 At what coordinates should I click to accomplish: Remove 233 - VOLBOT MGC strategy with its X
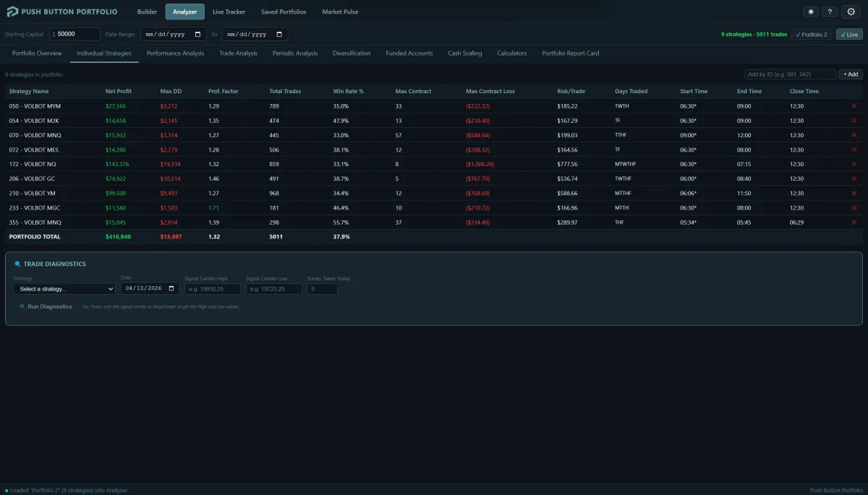pos(854,207)
